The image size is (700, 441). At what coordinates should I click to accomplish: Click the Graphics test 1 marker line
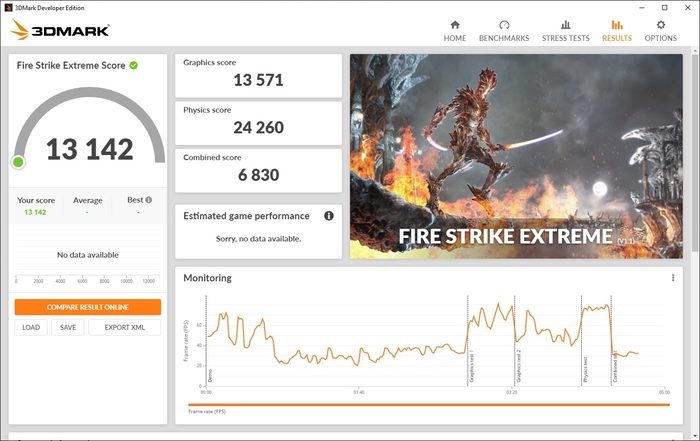[468, 340]
